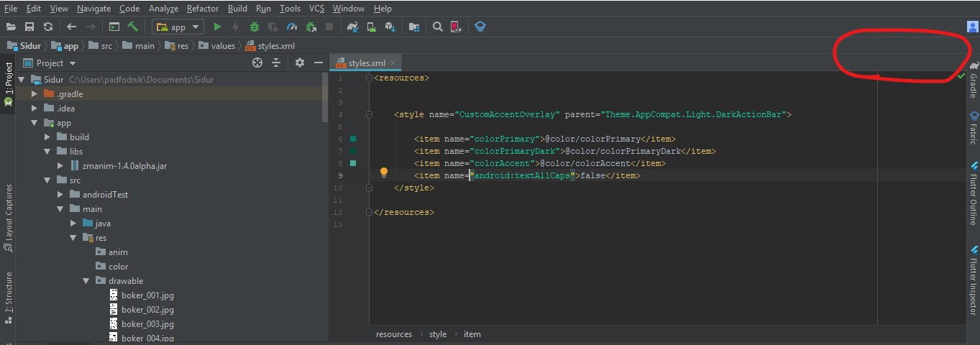The image size is (980, 345).
Task: Click the Search Everywhere magnifier icon
Action: (x=437, y=27)
